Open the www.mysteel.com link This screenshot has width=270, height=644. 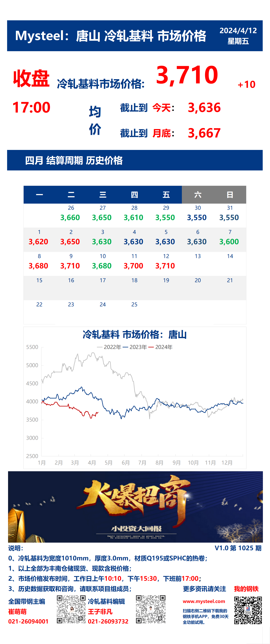coord(204,601)
